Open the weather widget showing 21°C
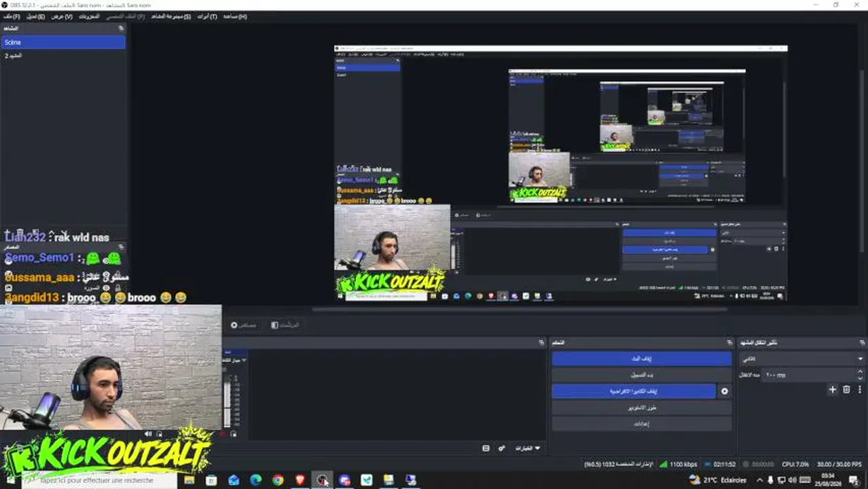 pos(717,480)
